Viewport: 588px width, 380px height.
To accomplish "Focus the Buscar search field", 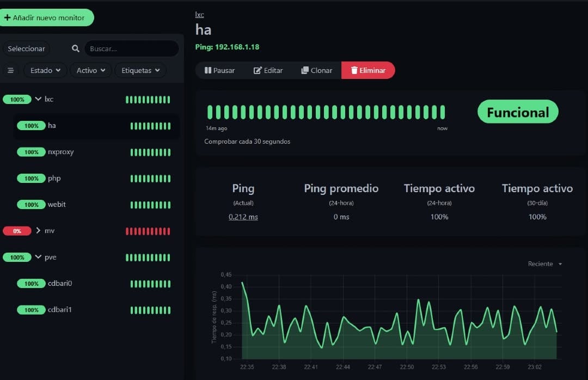I will pyautogui.click(x=132, y=49).
